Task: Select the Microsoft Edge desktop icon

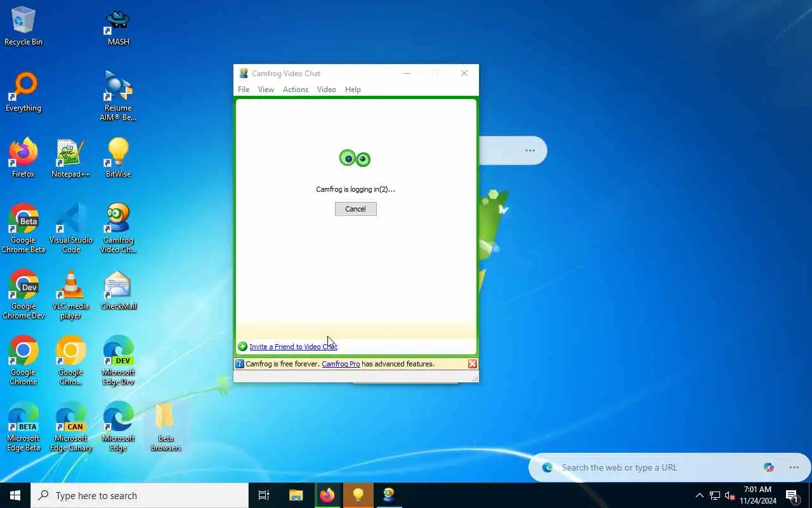Action: click(x=118, y=427)
